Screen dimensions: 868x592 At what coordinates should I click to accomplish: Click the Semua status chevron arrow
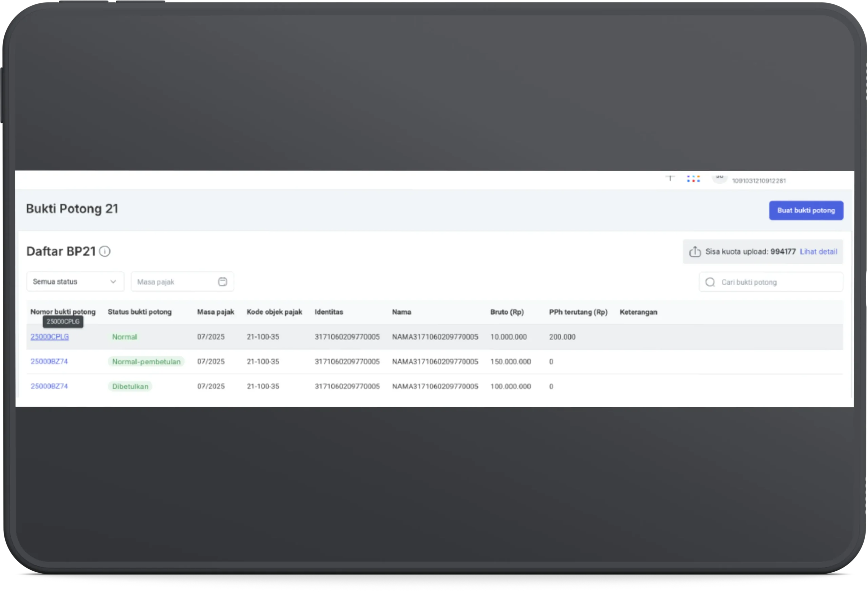pyautogui.click(x=113, y=282)
